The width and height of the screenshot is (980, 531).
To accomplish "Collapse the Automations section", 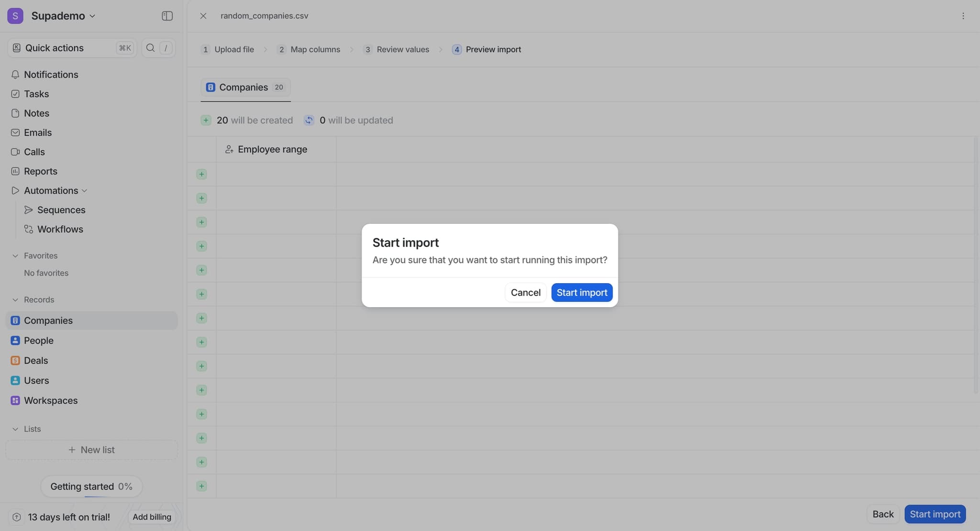I will [x=85, y=190].
